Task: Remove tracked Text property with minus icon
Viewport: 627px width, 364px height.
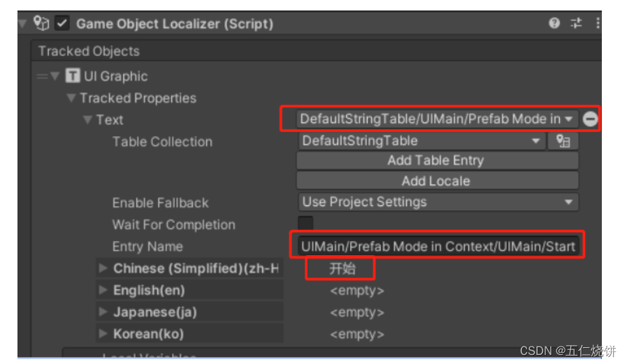Action: pyautogui.click(x=591, y=119)
